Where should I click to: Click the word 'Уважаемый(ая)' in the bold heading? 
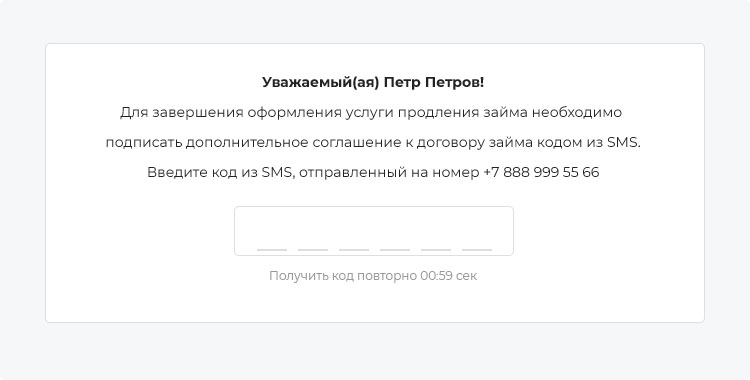click(x=320, y=82)
